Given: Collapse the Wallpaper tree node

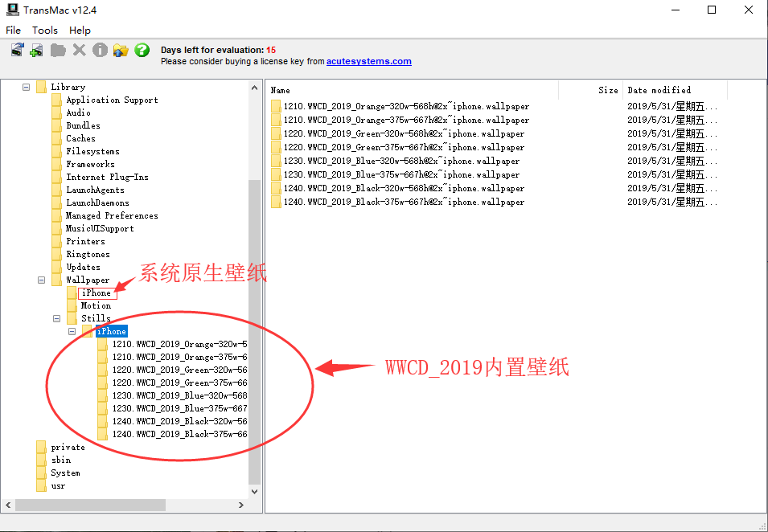Looking at the screenshot, I should pyautogui.click(x=42, y=280).
